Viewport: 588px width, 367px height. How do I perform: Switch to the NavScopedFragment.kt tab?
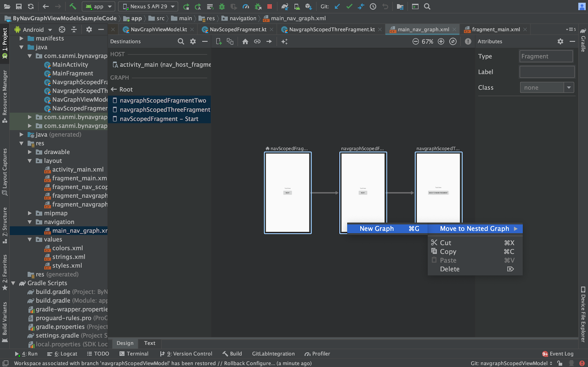(x=238, y=29)
